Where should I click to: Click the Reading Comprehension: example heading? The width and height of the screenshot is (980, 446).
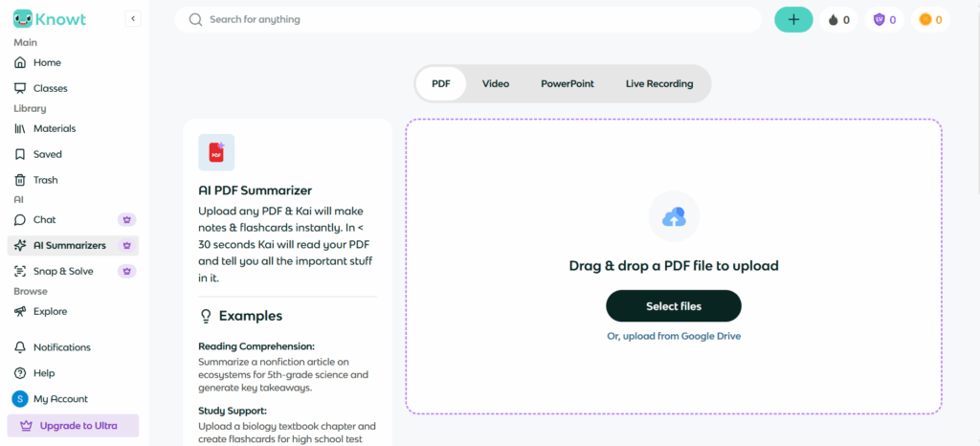(256, 346)
